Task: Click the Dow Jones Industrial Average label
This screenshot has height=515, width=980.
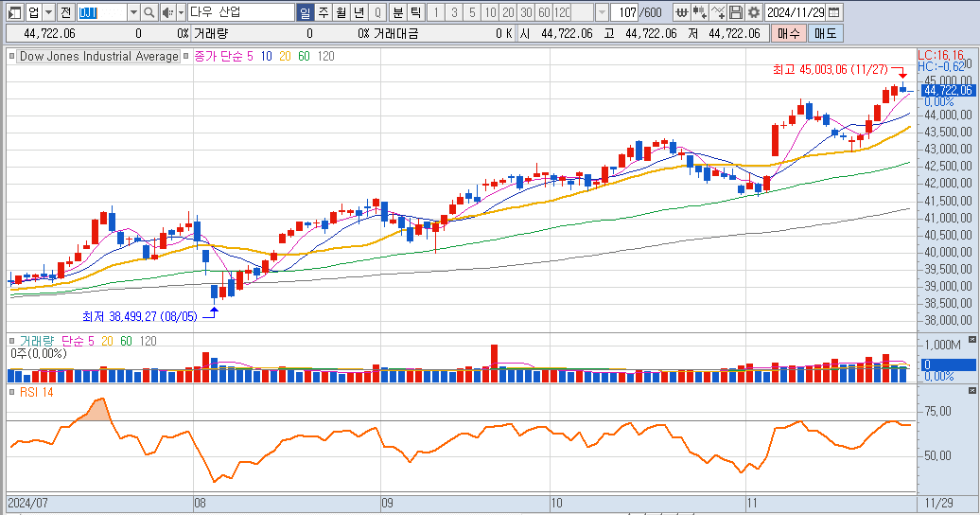Action: point(98,56)
